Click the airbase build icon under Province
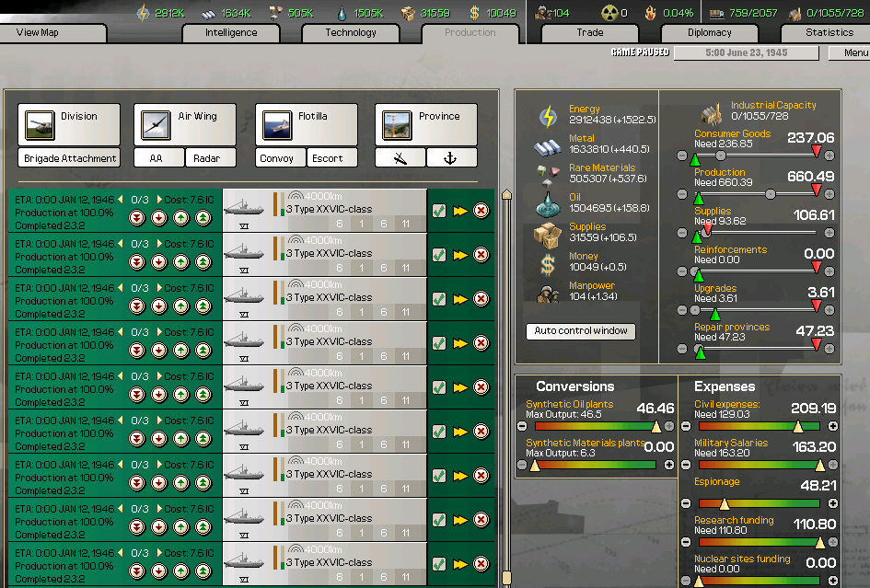This screenshot has height=588, width=870. click(x=400, y=158)
